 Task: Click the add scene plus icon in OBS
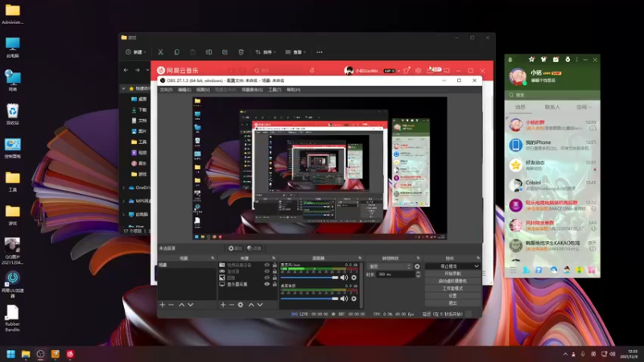click(163, 305)
